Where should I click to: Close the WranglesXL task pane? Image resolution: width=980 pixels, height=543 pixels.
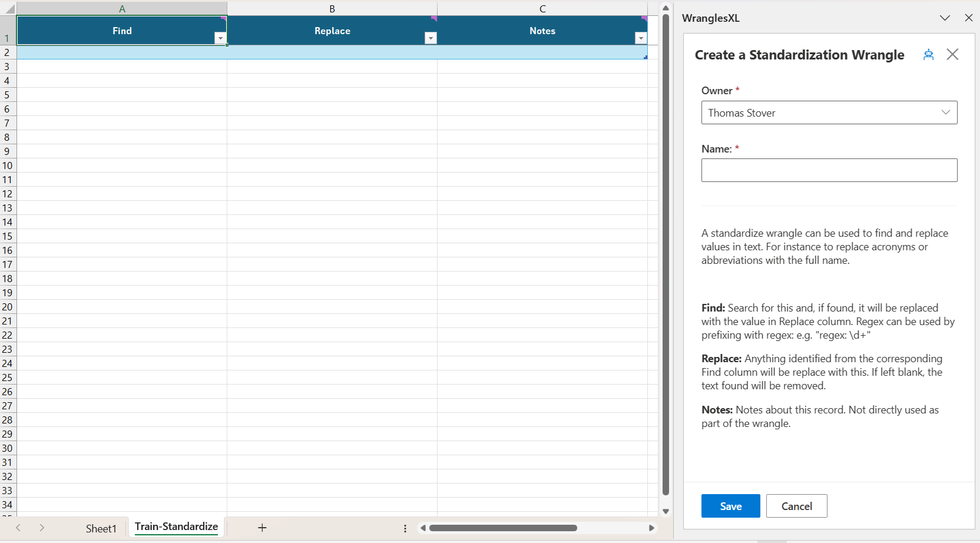pyautogui.click(x=969, y=18)
